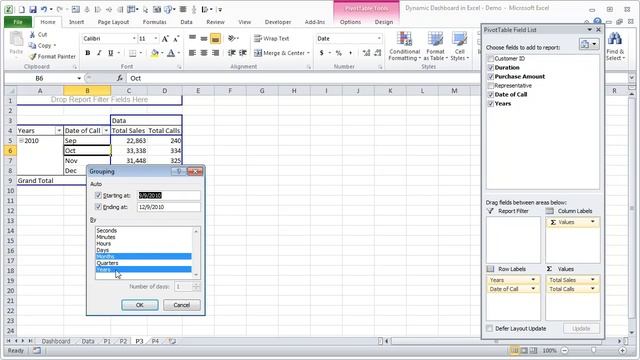Apply underline formatting
Screen dimensions: 640x360
click(110, 53)
